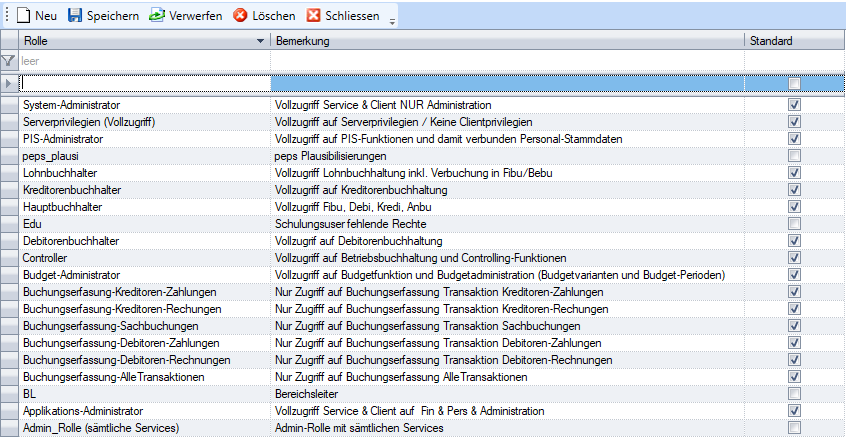Click remark 'Admin-Rolle mit sämtlichen Services'
This screenshot has width=846, height=437.
359,428
